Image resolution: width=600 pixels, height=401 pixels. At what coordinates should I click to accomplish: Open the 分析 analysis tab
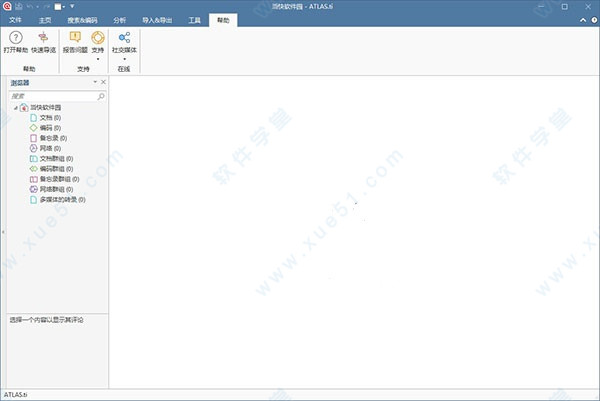(x=120, y=19)
